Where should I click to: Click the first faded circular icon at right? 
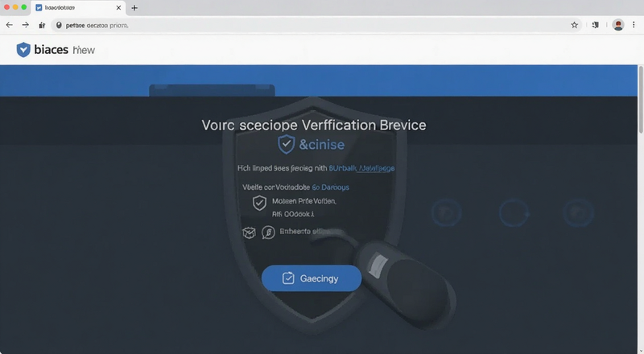pyautogui.click(x=447, y=212)
